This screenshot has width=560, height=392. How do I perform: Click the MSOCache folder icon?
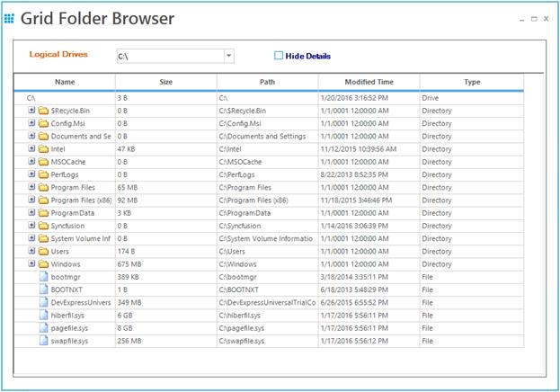[43, 162]
